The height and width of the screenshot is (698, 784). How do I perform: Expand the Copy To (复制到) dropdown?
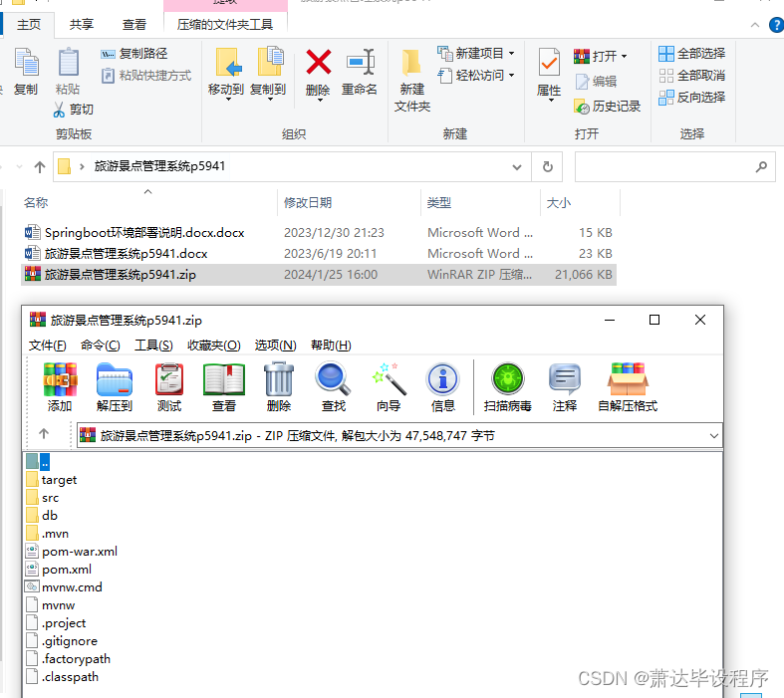(270, 100)
